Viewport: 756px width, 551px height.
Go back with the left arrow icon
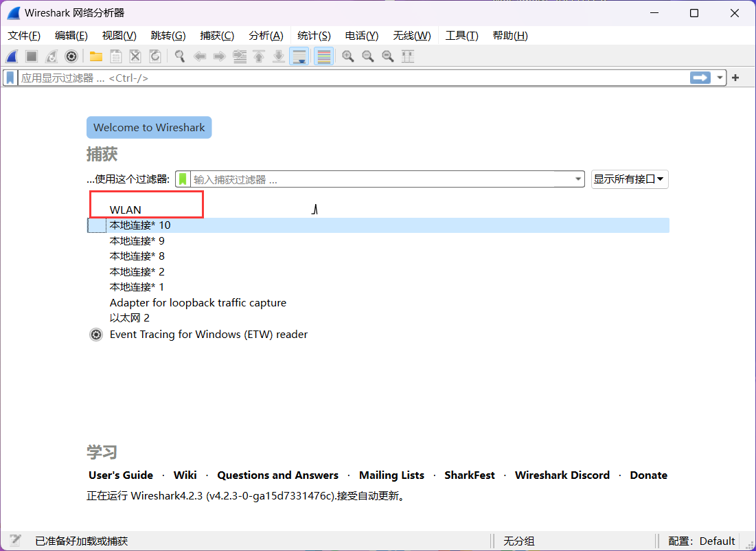point(200,56)
